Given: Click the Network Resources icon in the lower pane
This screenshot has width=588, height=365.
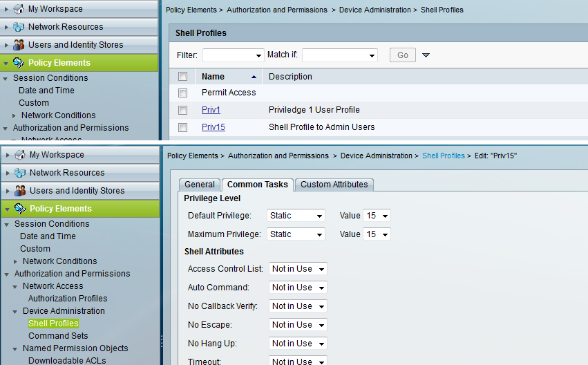Looking at the screenshot, I should pyautogui.click(x=20, y=173).
